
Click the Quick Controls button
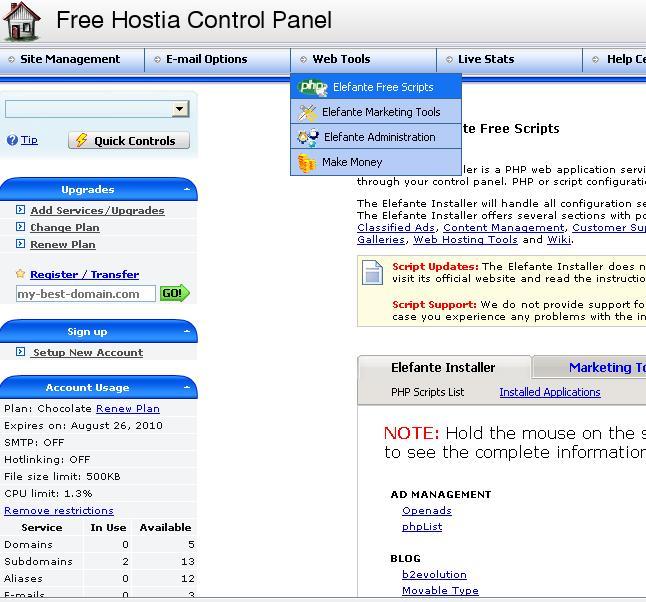click(129, 141)
